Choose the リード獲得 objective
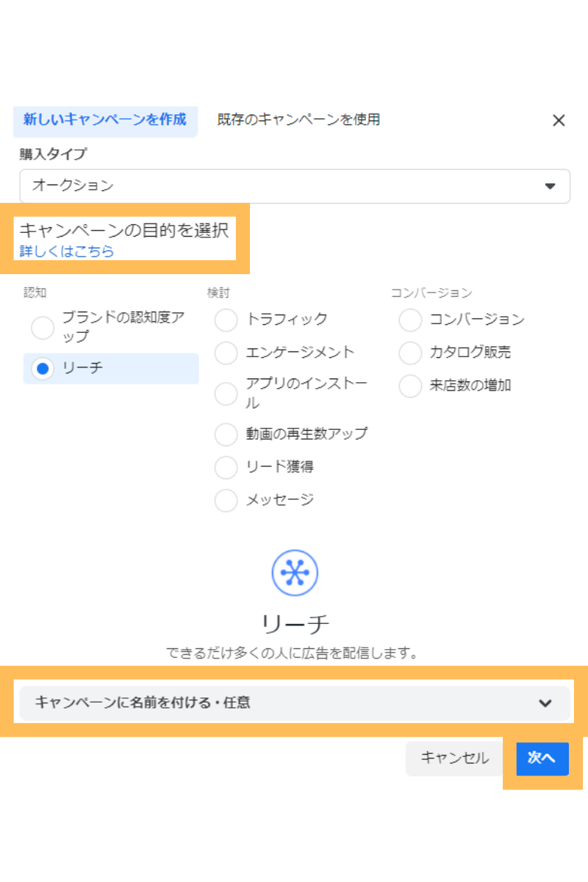The width and height of the screenshot is (588, 882). tap(226, 467)
